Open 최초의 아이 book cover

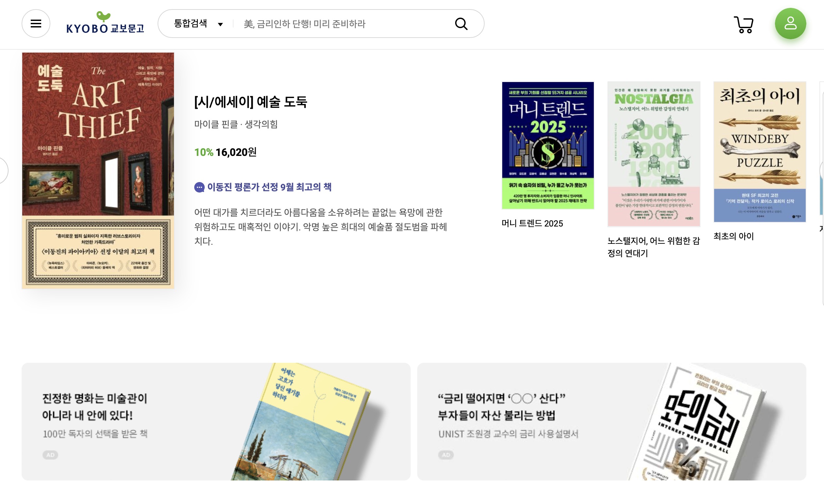[760, 152]
